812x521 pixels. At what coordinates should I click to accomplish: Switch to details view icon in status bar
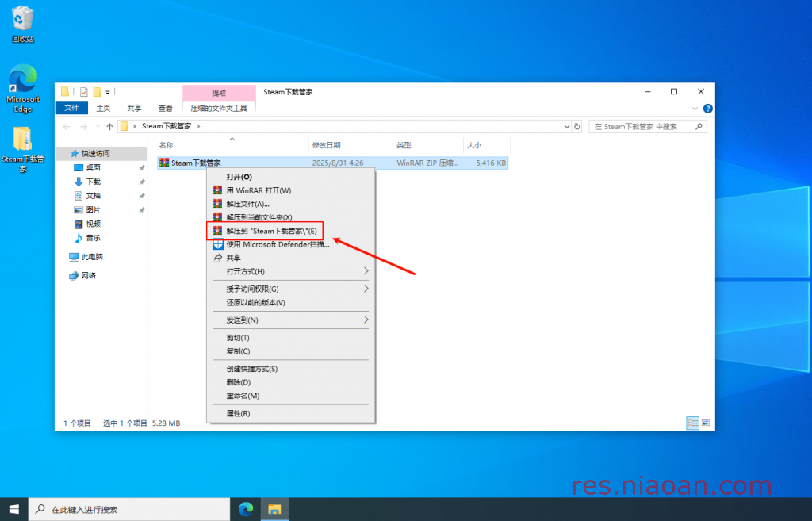(692, 423)
